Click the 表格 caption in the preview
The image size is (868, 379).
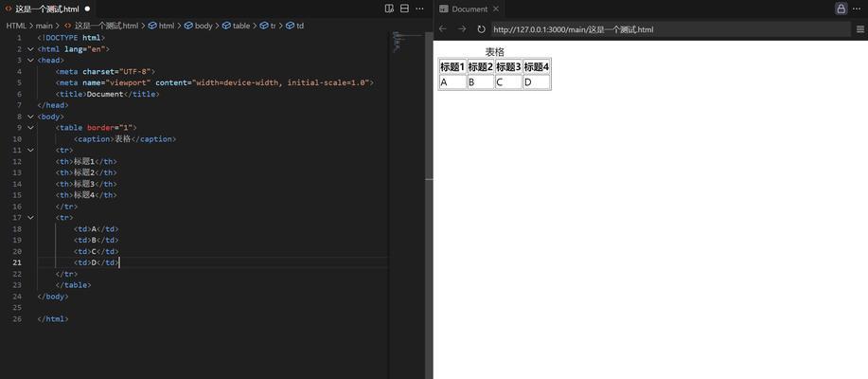coord(495,52)
